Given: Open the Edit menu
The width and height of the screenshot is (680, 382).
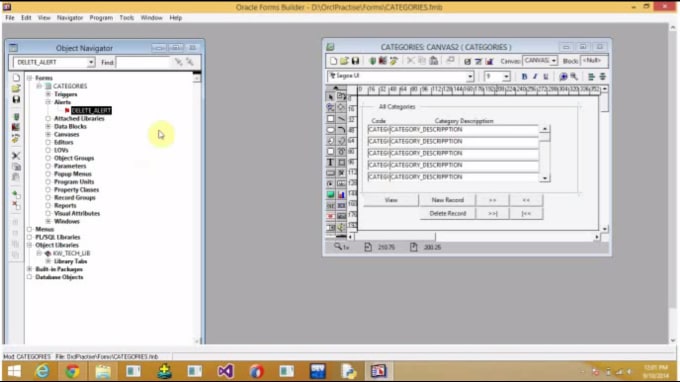Looking at the screenshot, I should pyautogui.click(x=26, y=18).
